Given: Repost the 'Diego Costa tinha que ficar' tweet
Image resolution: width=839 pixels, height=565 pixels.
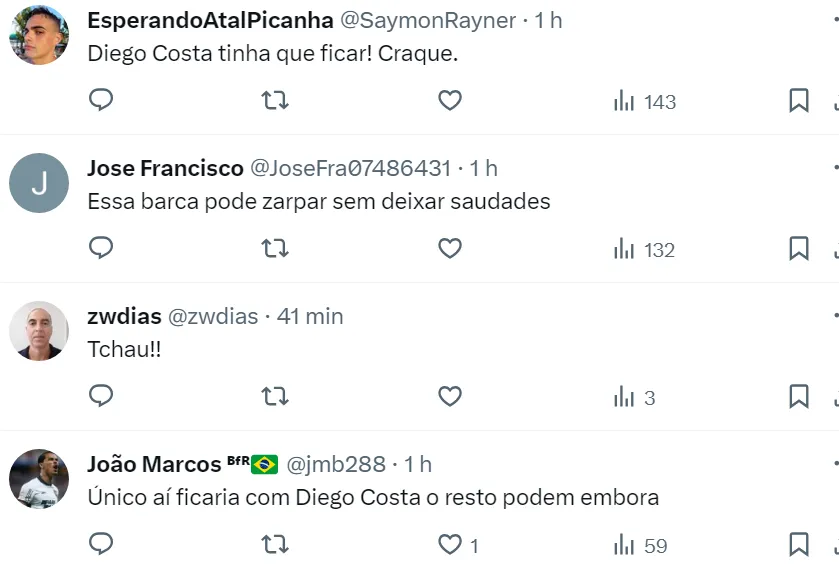Looking at the screenshot, I should (x=275, y=100).
